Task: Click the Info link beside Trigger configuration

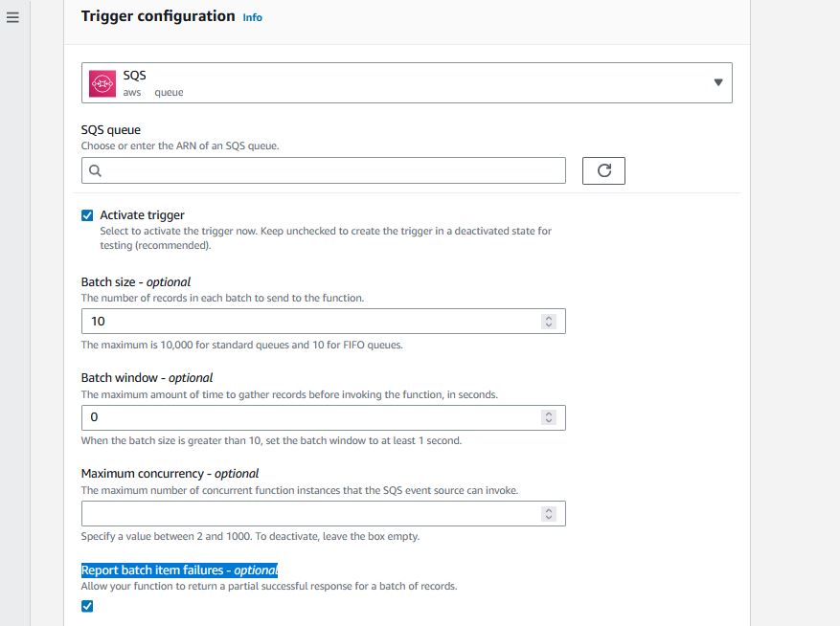Action: [253, 16]
